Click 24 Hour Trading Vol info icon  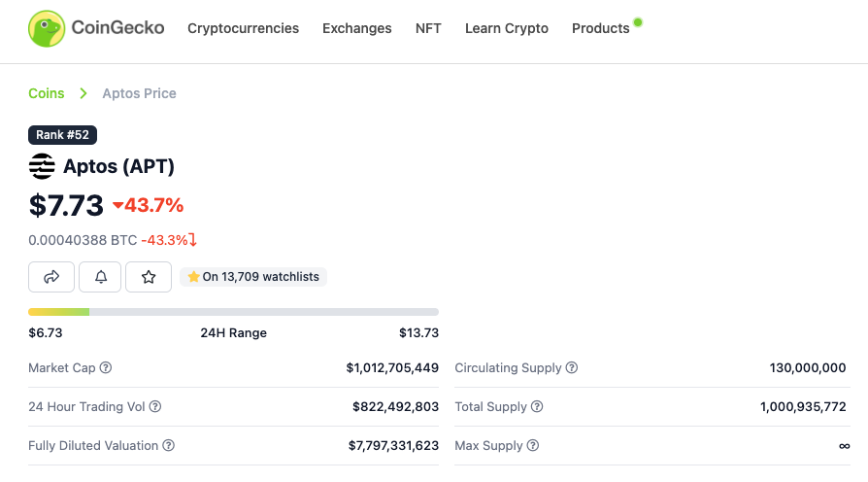(155, 407)
